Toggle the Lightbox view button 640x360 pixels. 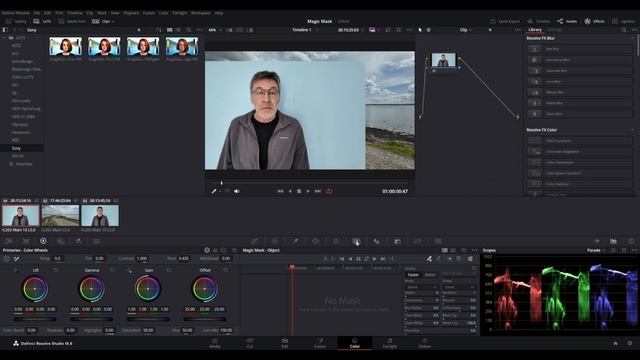pos(623,21)
